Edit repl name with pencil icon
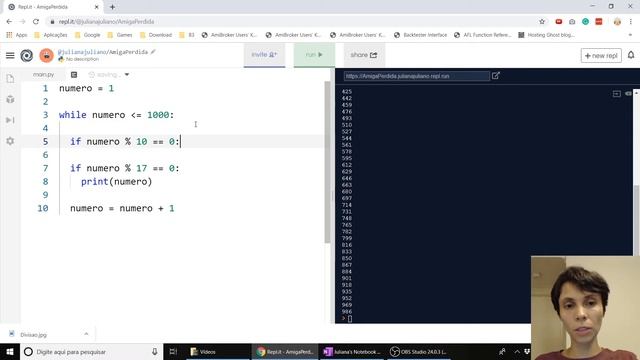Viewport: 640px width, 360px height. [x=153, y=52]
